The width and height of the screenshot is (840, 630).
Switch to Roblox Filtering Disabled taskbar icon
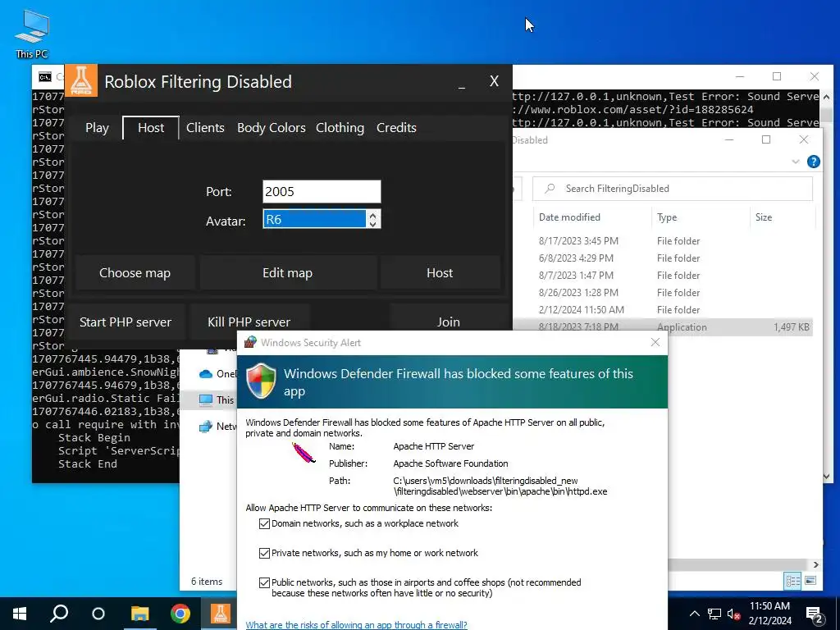coord(220,614)
